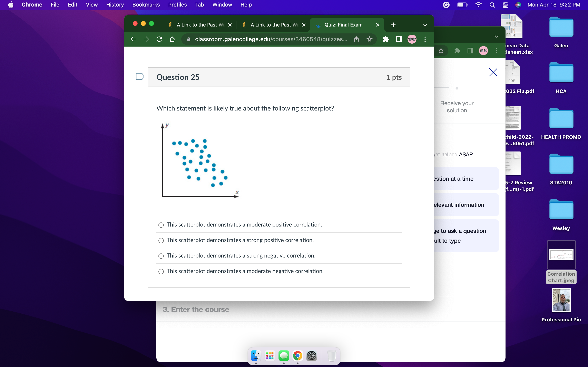Open the tab search chevron in the tab strip
588x367 pixels.
click(x=425, y=24)
